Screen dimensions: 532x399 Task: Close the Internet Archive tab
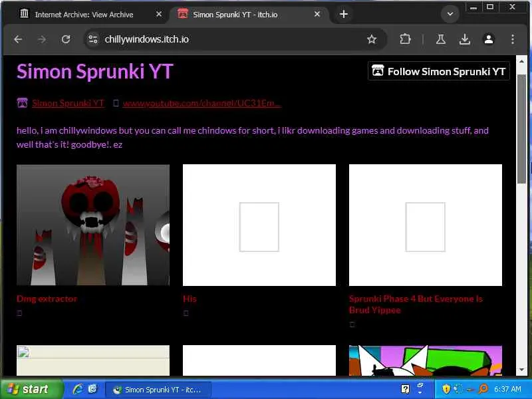pos(159,14)
